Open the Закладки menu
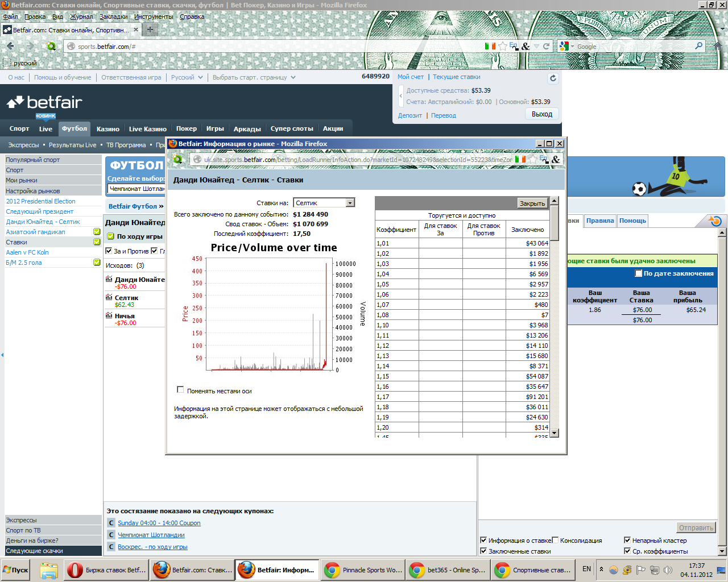Viewport: 728px width, 582px height. coord(113,16)
